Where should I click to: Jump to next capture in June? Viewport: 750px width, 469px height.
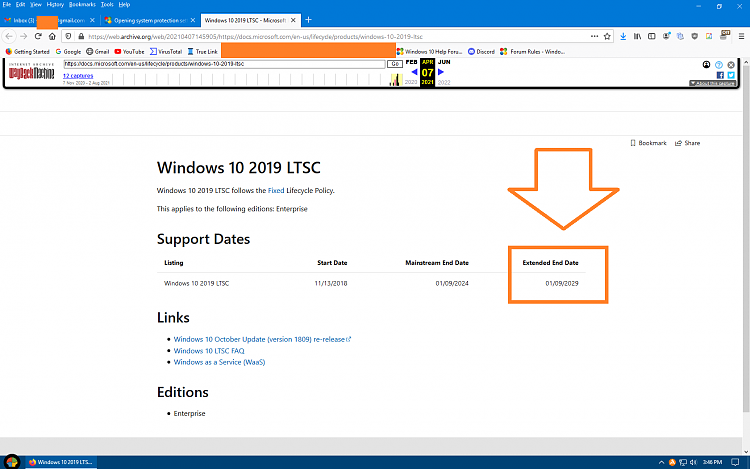pos(441,72)
